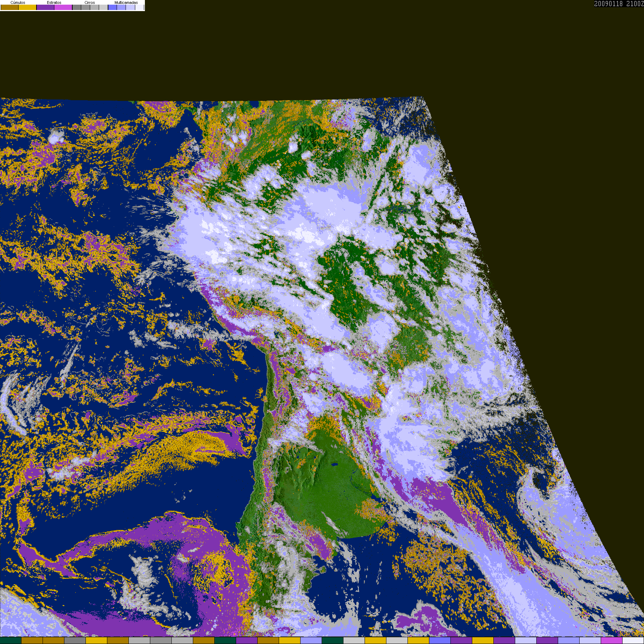Click the magenta cell in the bottom color strip

coord(612,640)
